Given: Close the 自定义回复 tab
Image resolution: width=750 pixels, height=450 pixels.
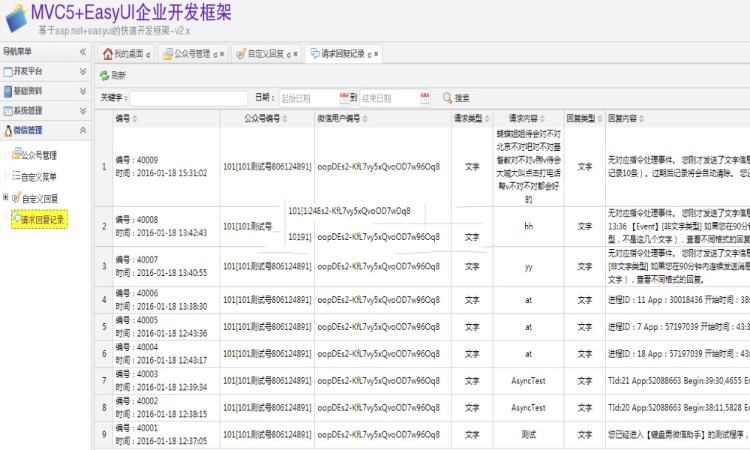Looking at the screenshot, I should coord(297,53).
